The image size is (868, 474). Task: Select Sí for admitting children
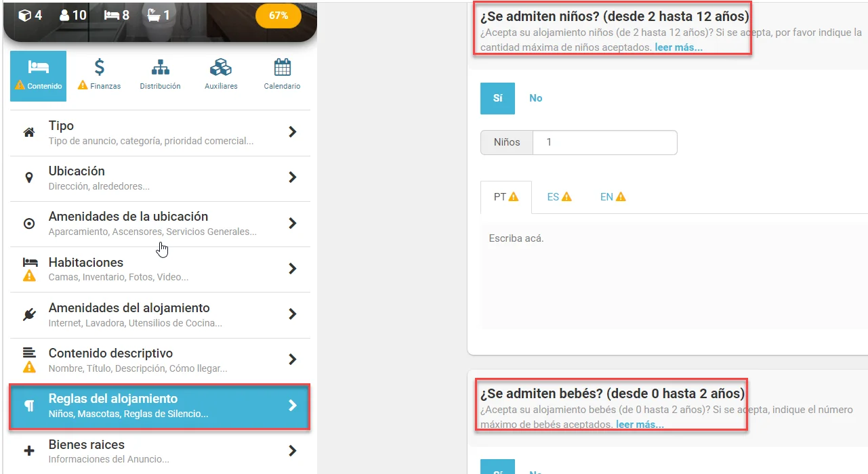click(x=498, y=98)
